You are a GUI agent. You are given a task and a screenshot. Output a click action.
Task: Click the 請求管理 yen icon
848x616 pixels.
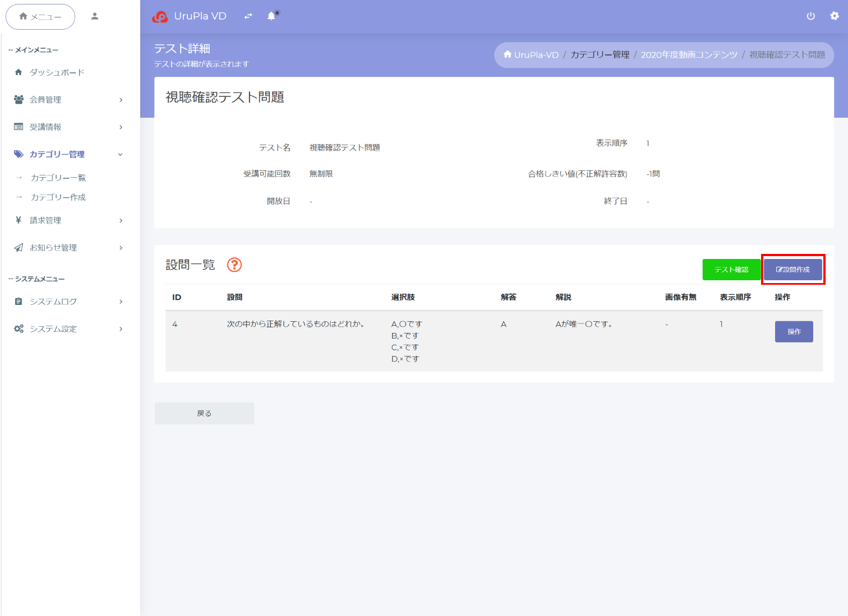(x=19, y=220)
